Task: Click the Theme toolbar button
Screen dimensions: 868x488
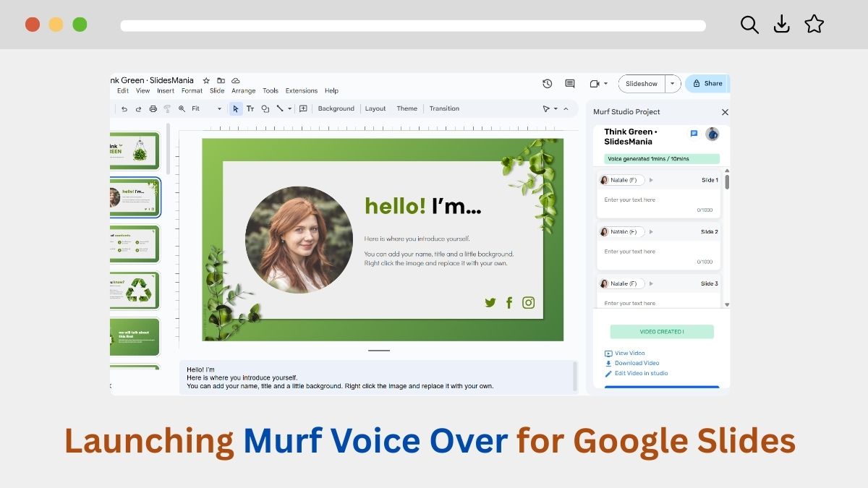Action: pyautogui.click(x=407, y=109)
